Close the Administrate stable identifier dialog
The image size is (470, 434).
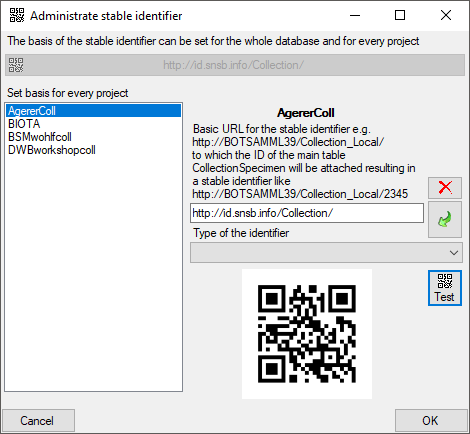446,15
